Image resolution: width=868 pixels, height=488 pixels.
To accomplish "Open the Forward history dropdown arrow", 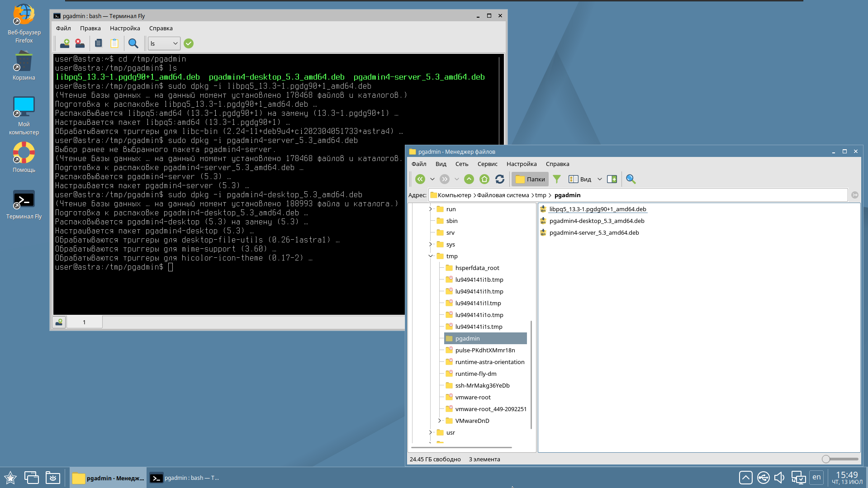I will click(457, 179).
